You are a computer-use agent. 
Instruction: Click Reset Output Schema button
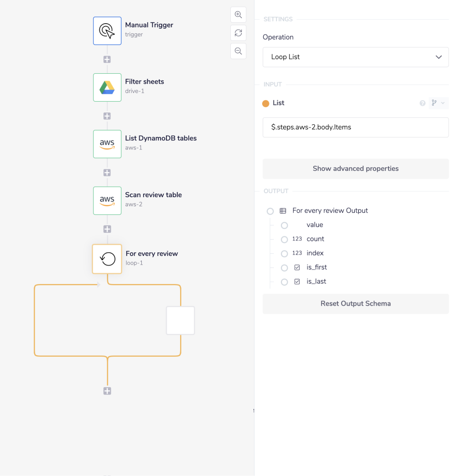coord(356,304)
